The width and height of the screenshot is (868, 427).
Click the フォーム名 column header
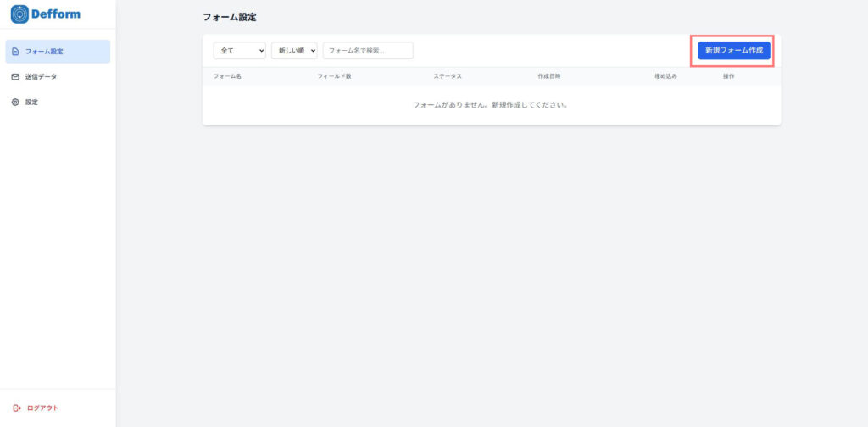(227, 76)
